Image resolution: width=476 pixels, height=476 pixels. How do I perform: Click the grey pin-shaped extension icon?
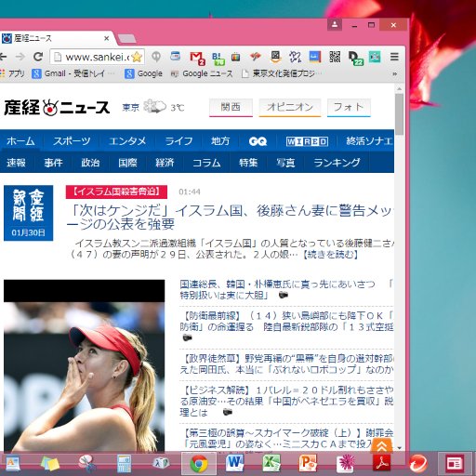tap(156, 57)
